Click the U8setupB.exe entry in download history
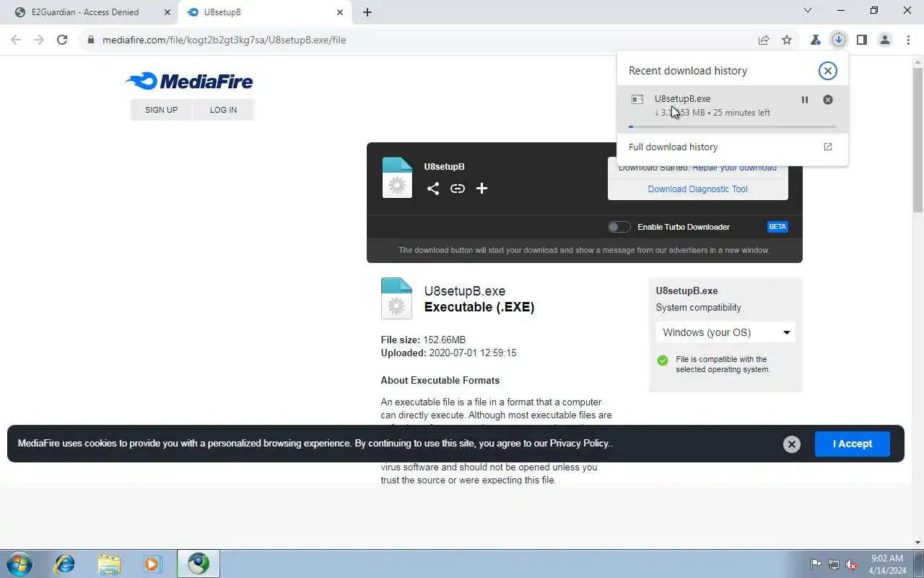 coord(733,109)
